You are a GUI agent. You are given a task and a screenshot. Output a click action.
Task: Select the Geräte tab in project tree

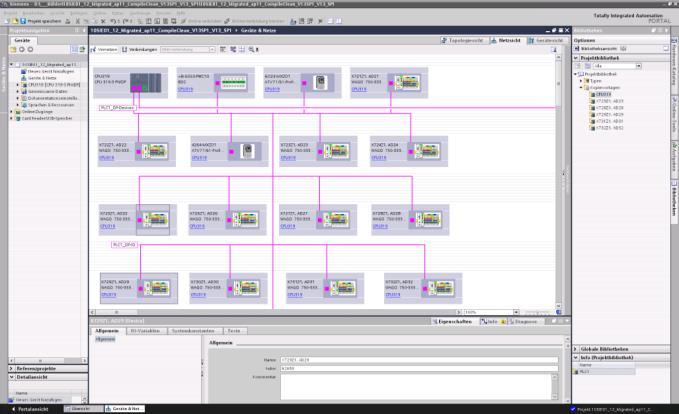pos(22,40)
